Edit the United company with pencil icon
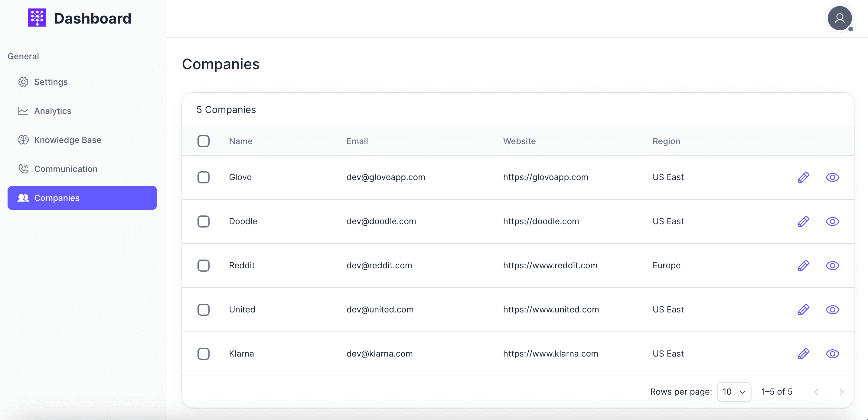This screenshot has width=868, height=420. coord(804,309)
